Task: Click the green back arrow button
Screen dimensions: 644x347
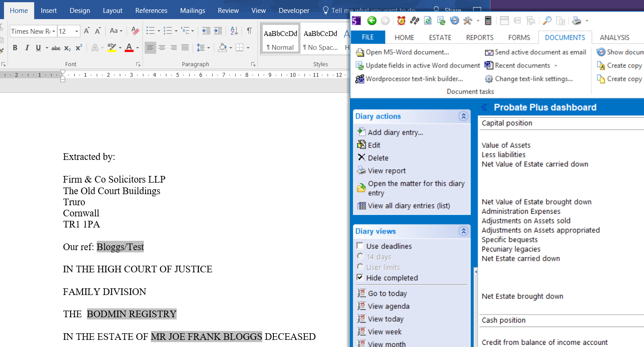Action: [371, 20]
